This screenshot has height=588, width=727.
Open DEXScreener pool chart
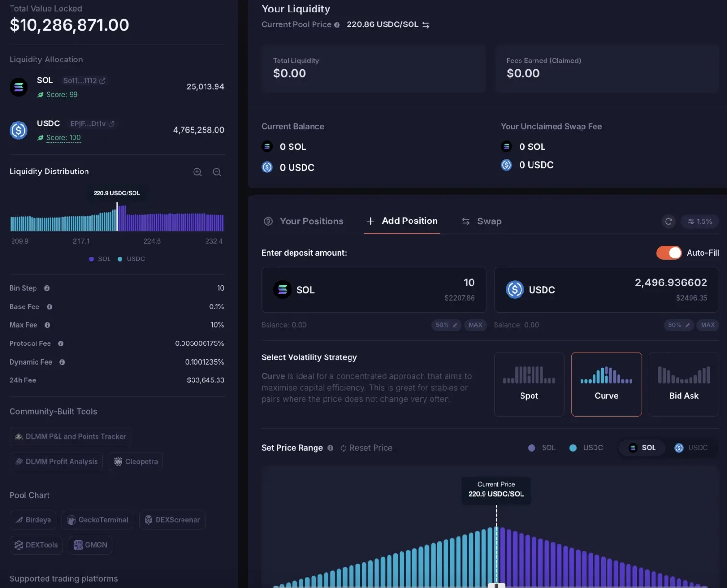pyautogui.click(x=172, y=520)
